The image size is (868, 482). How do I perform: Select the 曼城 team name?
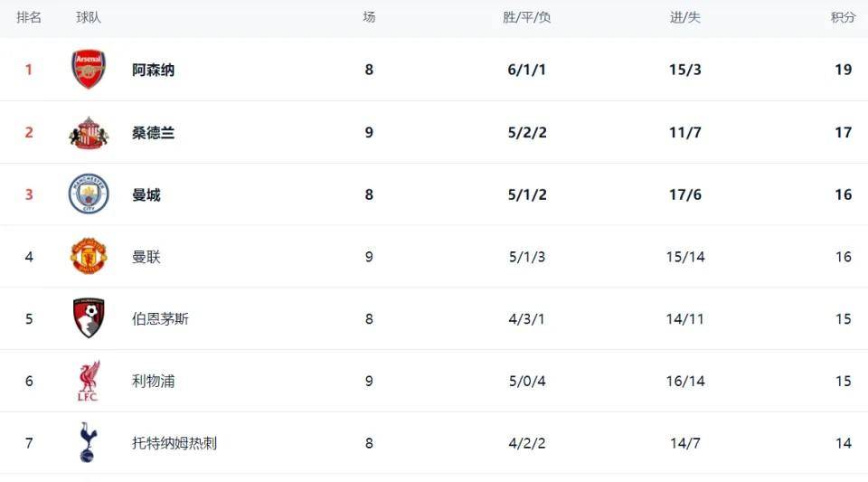146,194
